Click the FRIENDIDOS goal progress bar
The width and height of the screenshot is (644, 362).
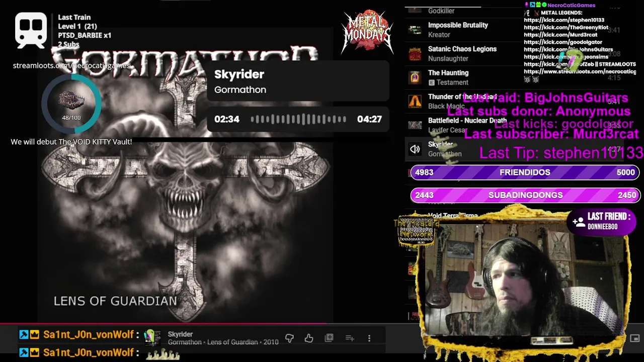tap(525, 172)
